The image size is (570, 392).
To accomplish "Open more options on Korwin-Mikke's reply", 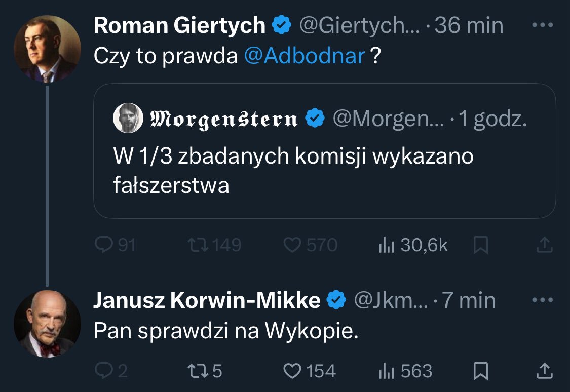I will pyautogui.click(x=543, y=300).
